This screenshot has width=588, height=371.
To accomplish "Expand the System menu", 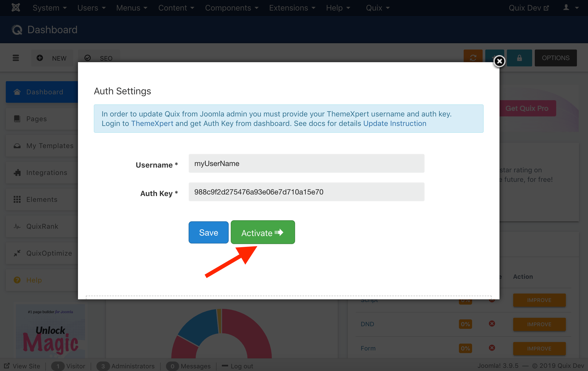I will coord(50,8).
